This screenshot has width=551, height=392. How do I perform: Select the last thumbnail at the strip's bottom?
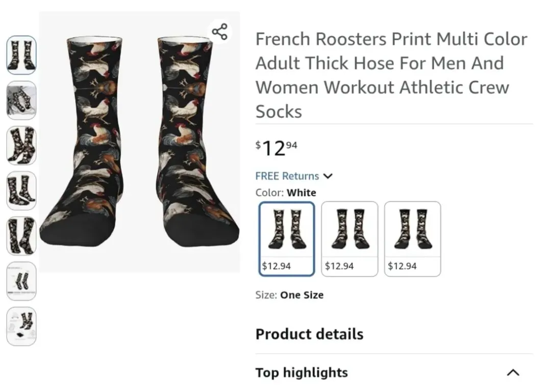coord(21,326)
